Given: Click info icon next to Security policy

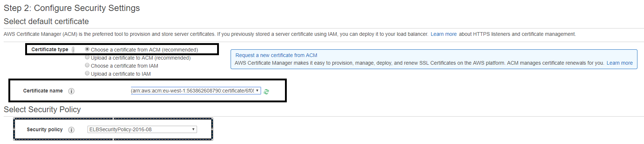Looking at the screenshot, I should tap(72, 130).
